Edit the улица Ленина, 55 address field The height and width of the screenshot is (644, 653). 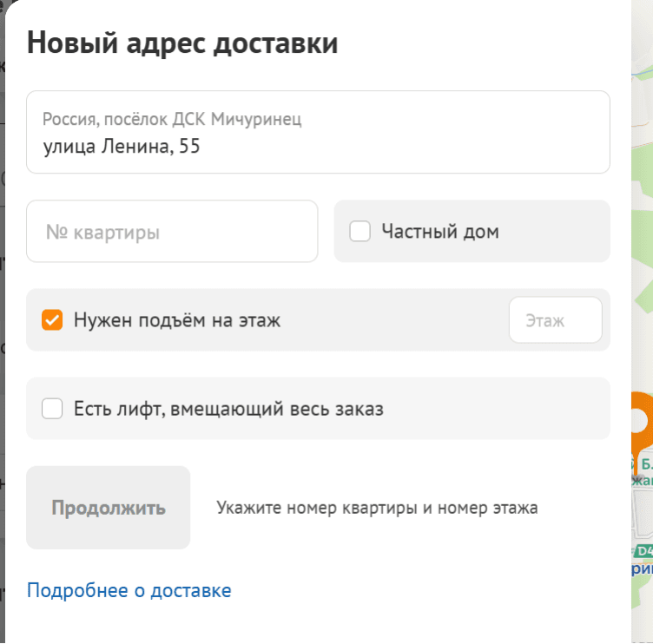[x=318, y=147]
